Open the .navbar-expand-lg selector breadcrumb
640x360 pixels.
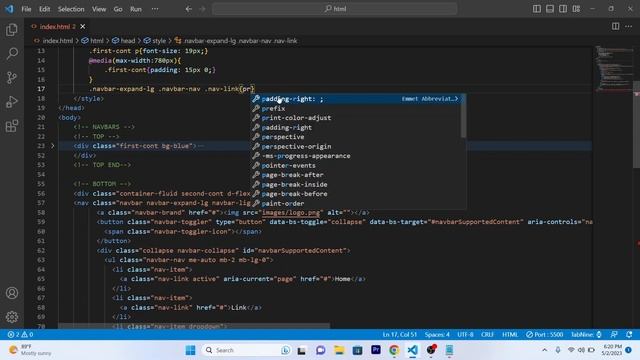coord(236,41)
